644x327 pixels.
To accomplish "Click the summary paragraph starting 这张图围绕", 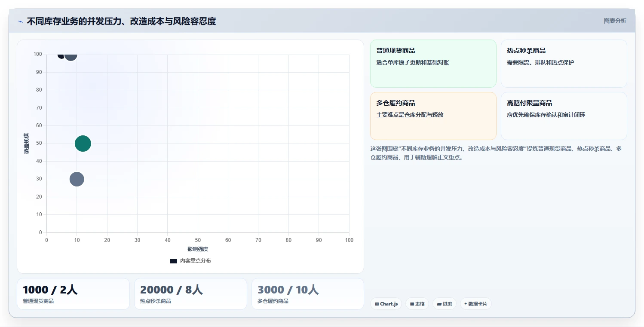I will tap(496, 153).
